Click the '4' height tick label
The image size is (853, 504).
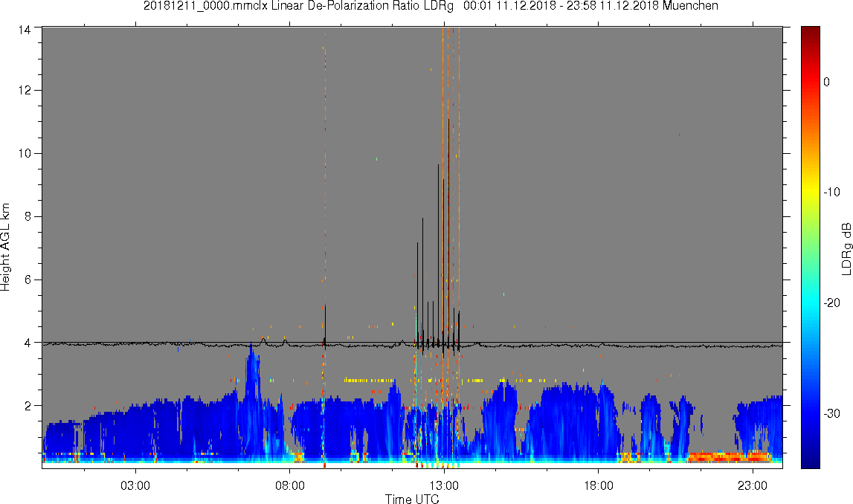[x=28, y=343]
